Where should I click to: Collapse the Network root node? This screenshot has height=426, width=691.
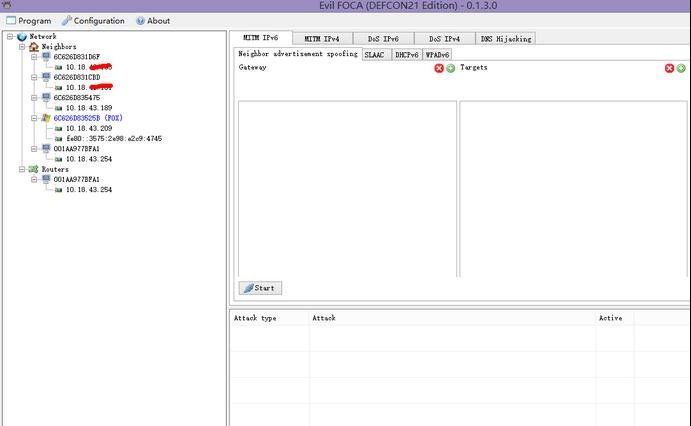coord(9,36)
